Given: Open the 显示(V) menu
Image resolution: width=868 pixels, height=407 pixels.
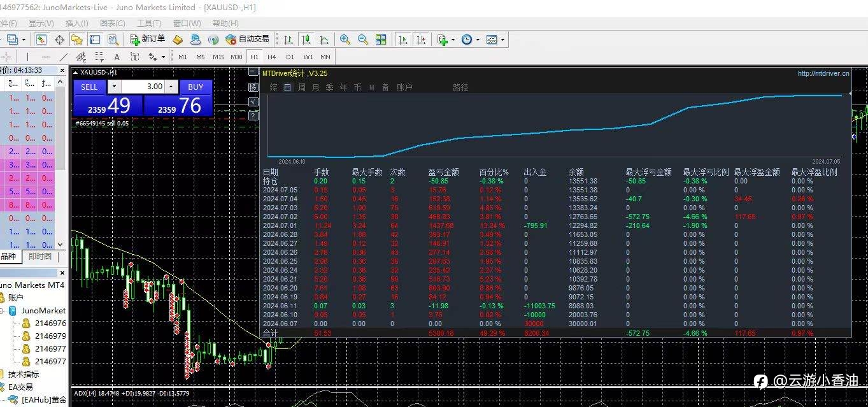Looking at the screenshot, I should 41,24.
